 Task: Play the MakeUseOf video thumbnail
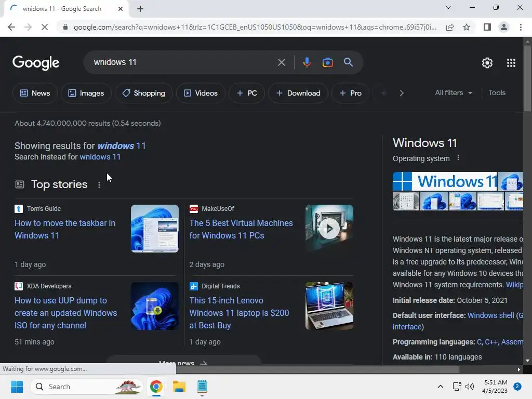point(329,229)
